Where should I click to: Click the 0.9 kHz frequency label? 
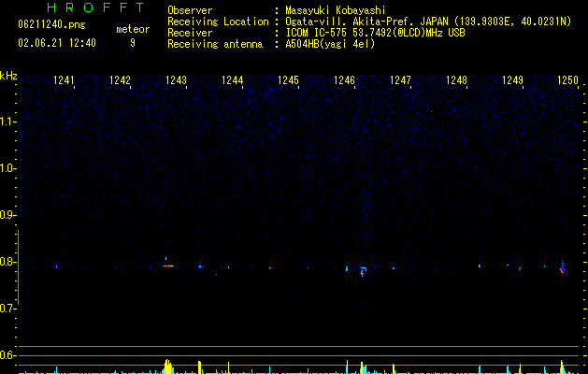pyautogui.click(x=7, y=215)
